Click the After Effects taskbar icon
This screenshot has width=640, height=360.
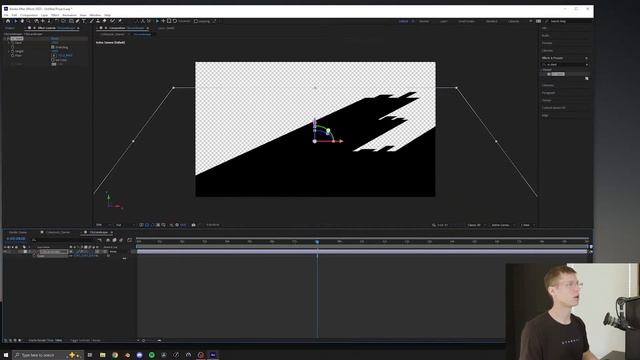[x=213, y=355]
